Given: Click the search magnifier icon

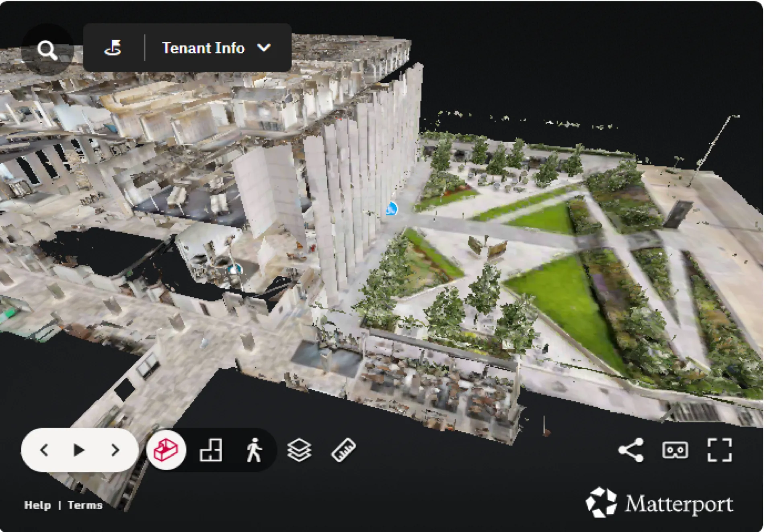Looking at the screenshot, I should (47, 50).
